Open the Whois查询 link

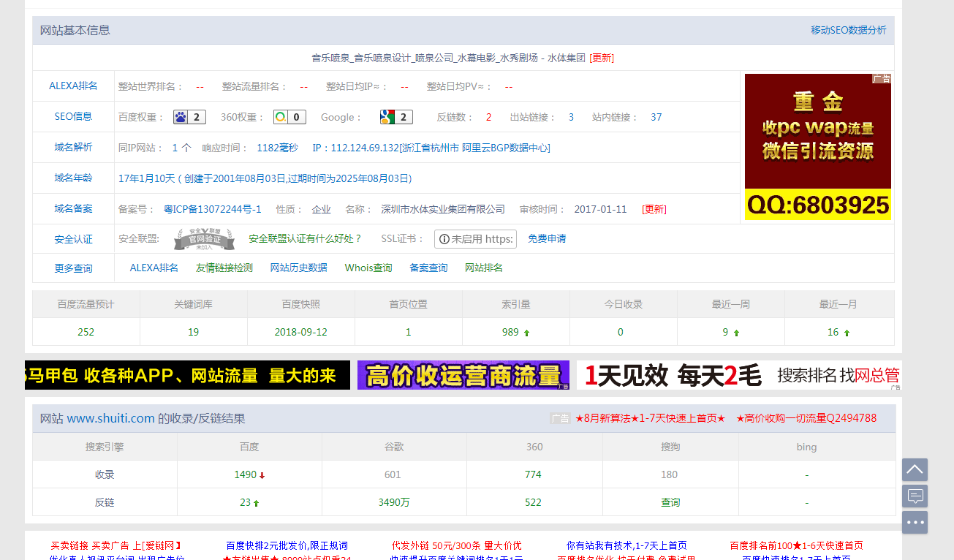click(368, 268)
